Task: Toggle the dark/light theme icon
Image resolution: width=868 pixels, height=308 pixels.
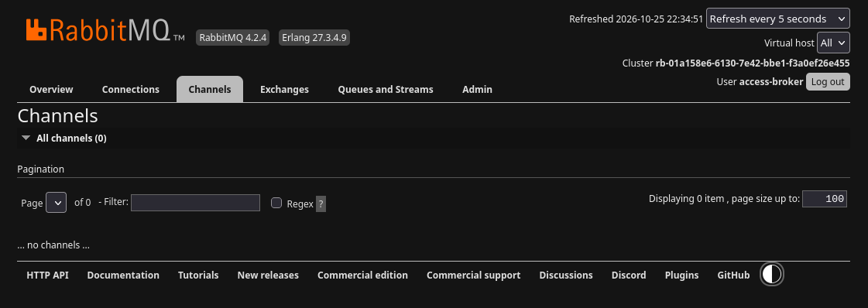Action: 772,274
